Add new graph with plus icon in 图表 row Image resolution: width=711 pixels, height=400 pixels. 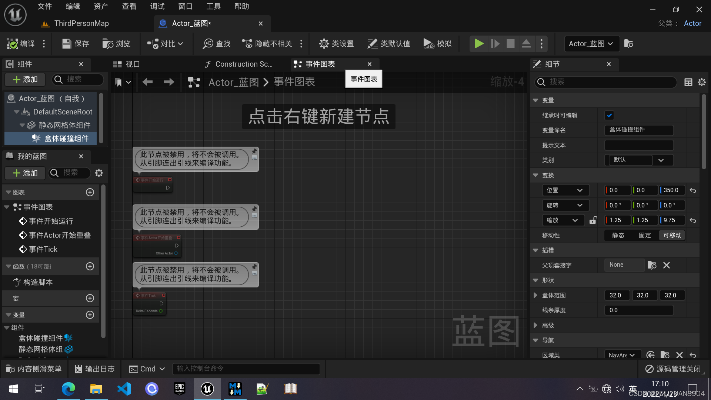coord(90,192)
